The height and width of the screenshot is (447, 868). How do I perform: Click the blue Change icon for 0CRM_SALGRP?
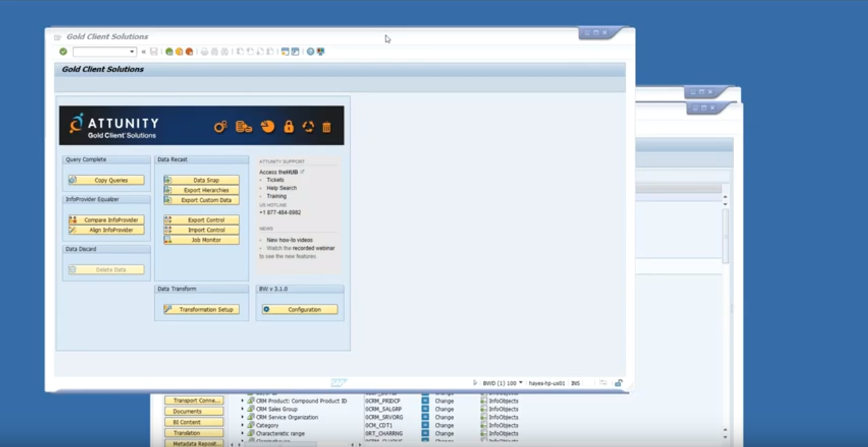pos(426,409)
